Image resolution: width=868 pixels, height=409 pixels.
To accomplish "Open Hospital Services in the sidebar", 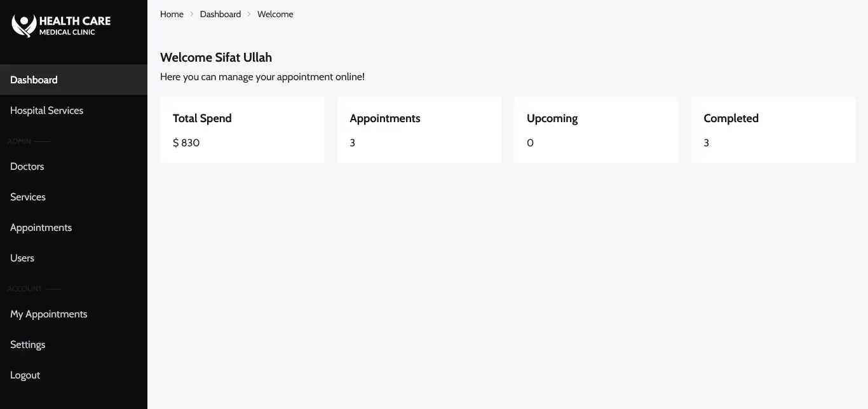I will [74, 110].
